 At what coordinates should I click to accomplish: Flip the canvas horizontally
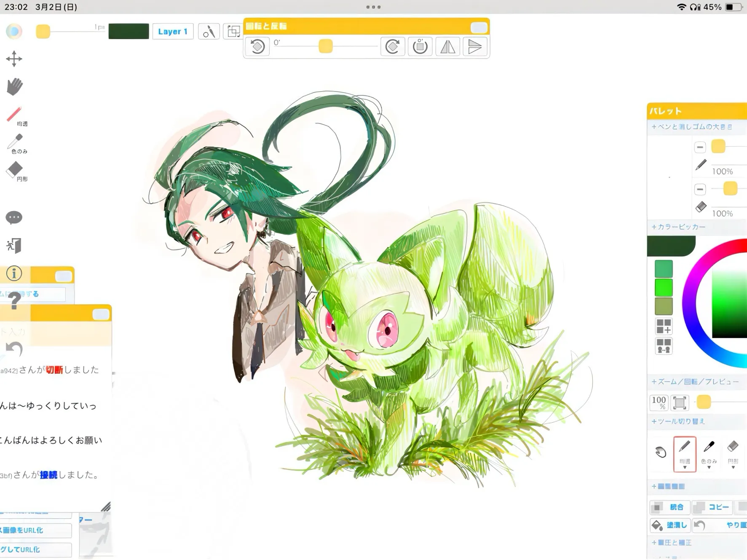pyautogui.click(x=447, y=46)
